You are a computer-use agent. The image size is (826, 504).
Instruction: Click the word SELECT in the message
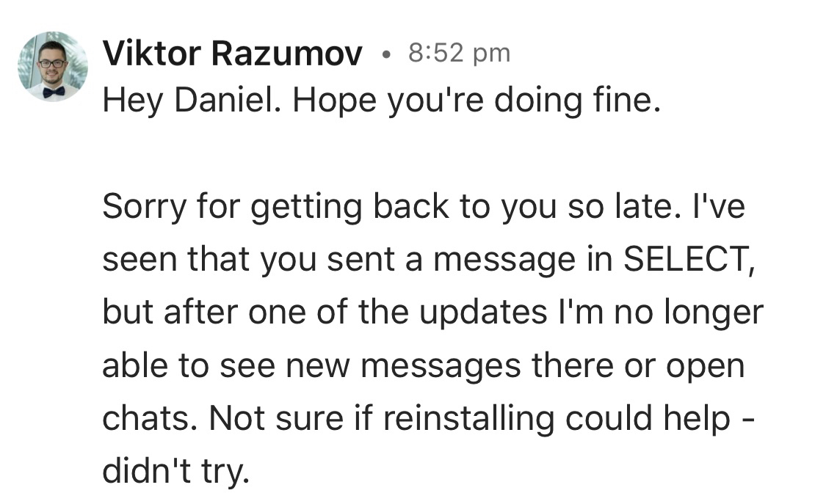click(686, 260)
